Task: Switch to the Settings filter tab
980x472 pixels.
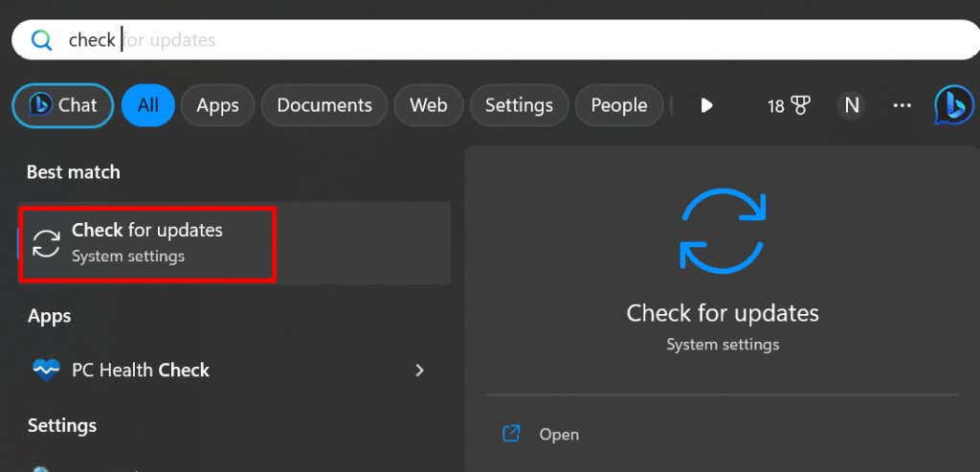Action: point(519,105)
